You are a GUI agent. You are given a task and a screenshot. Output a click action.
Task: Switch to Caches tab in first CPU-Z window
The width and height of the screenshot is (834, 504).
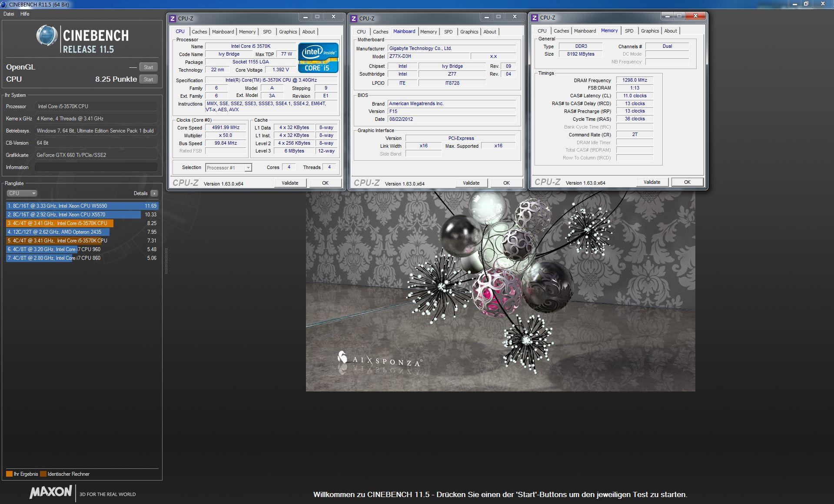(x=199, y=32)
